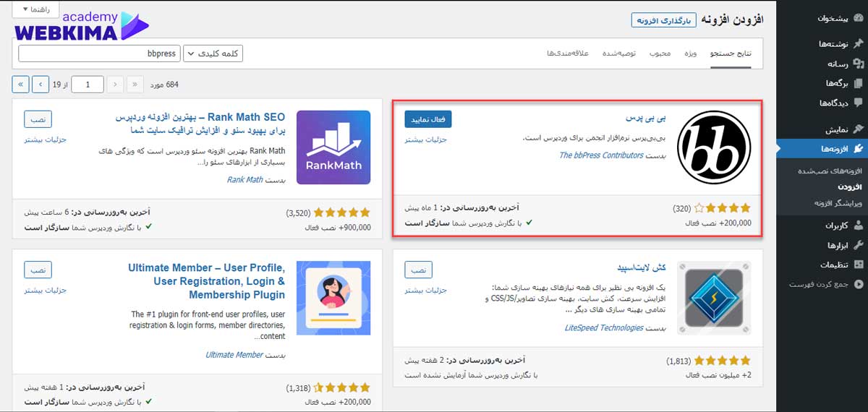
Task: Open the Tools (ابزارها) wrench icon
Action: click(858, 244)
